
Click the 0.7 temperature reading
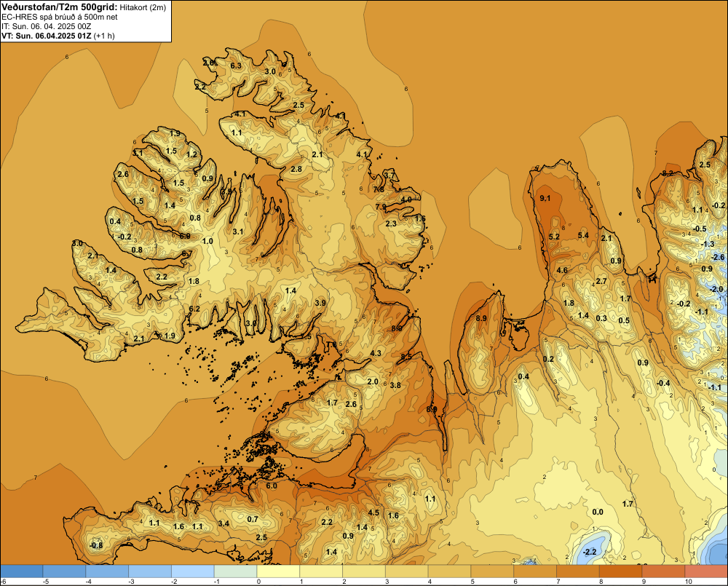253,519
